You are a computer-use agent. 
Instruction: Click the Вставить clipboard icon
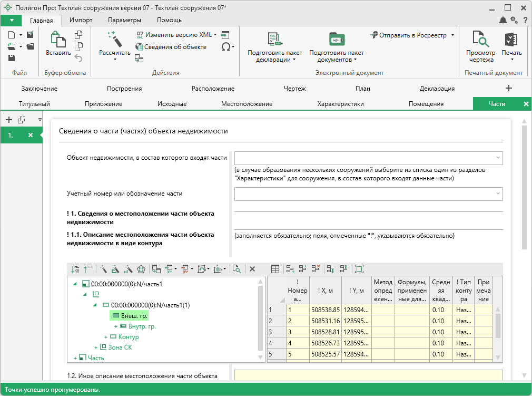[58, 40]
